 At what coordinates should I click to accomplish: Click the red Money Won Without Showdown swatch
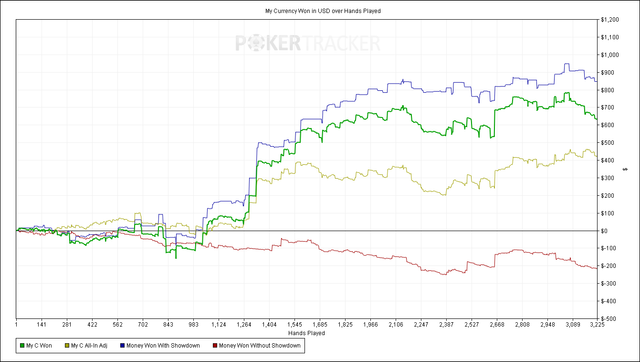point(215,346)
